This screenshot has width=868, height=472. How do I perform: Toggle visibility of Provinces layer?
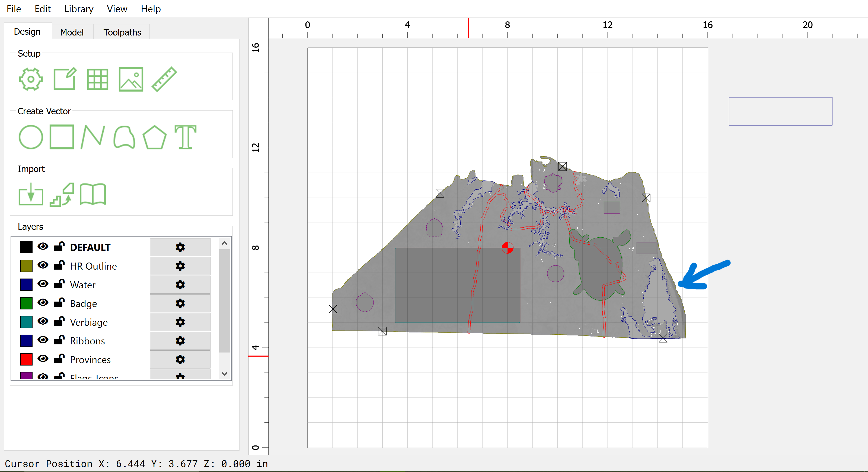coord(43,358)
